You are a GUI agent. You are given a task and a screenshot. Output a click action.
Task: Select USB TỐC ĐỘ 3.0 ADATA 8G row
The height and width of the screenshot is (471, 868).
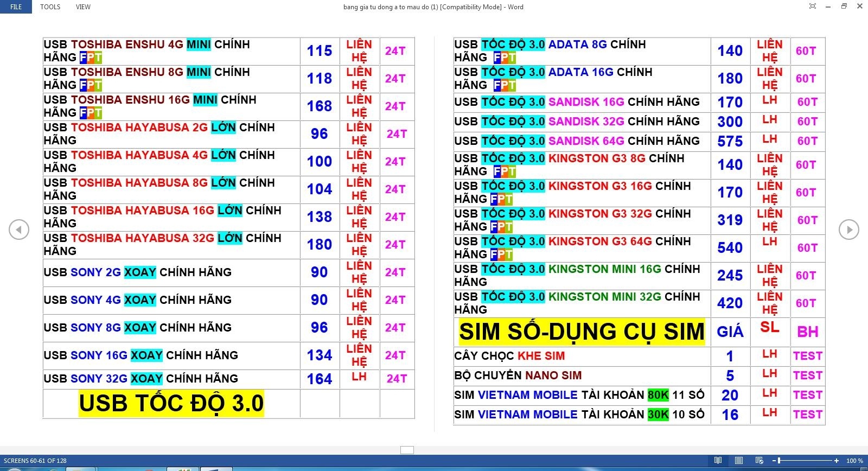point(550,51)
